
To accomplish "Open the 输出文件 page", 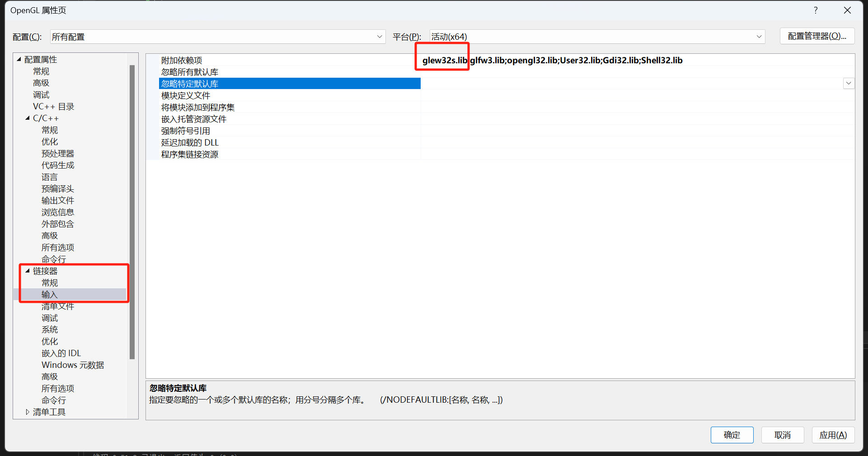I will (x=58, y=201).
